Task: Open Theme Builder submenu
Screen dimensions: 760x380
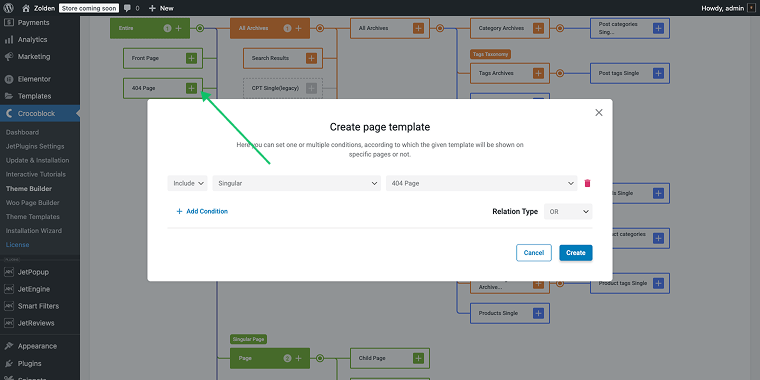Action: [x=29, y=189]
